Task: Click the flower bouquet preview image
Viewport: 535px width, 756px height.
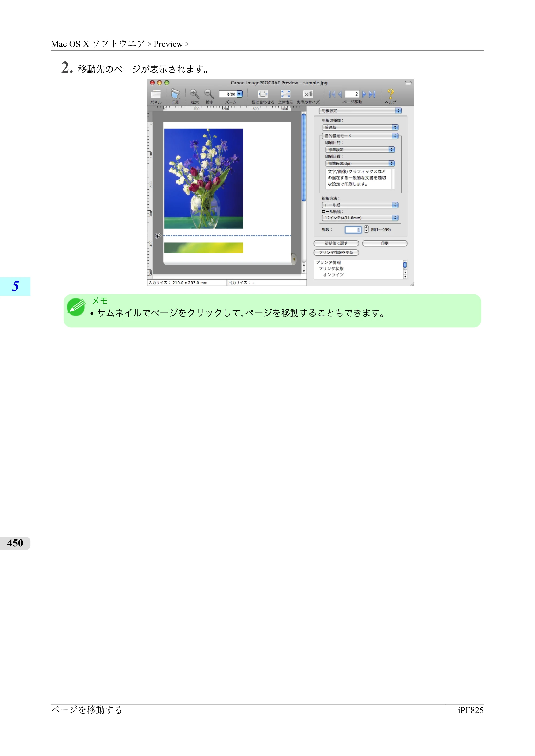Action: pos(203,179)
